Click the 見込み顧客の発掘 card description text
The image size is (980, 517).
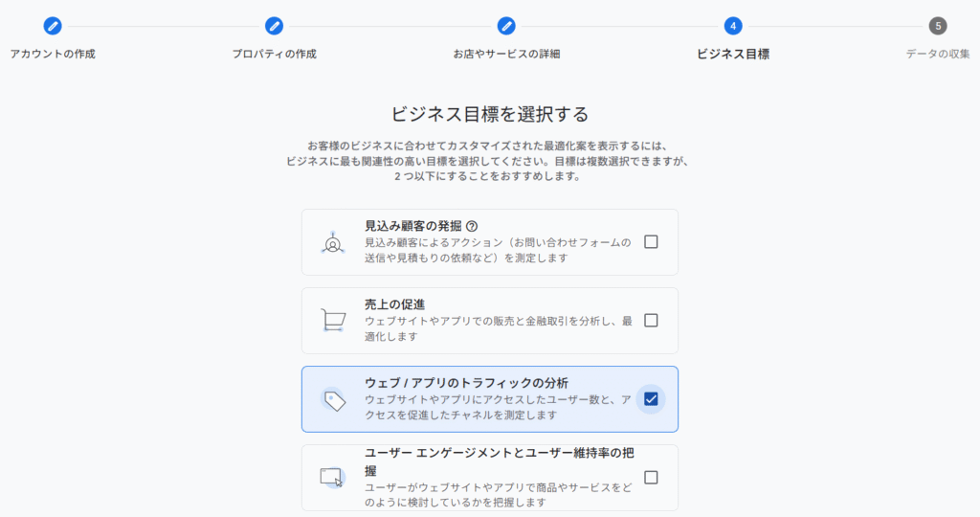click(x=498, y=250)
